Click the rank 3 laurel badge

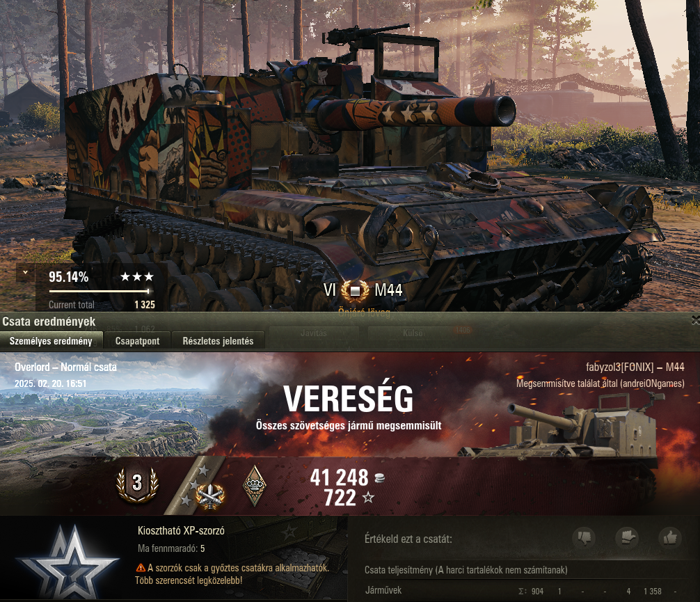[137, 484]
